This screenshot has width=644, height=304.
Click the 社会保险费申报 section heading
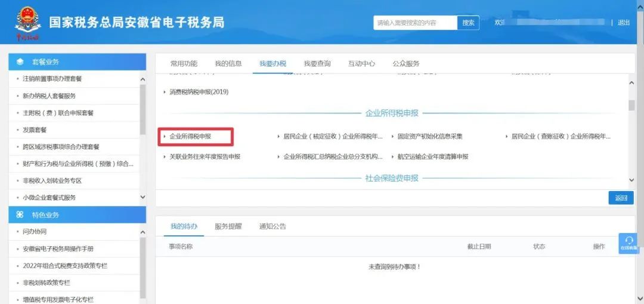pyautogui.click(x=392, y=178)
